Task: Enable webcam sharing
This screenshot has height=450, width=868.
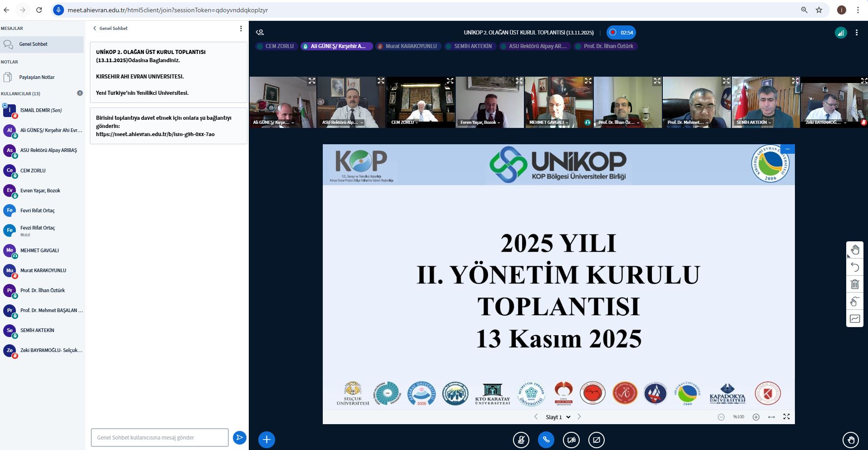Action: (572, 440)
